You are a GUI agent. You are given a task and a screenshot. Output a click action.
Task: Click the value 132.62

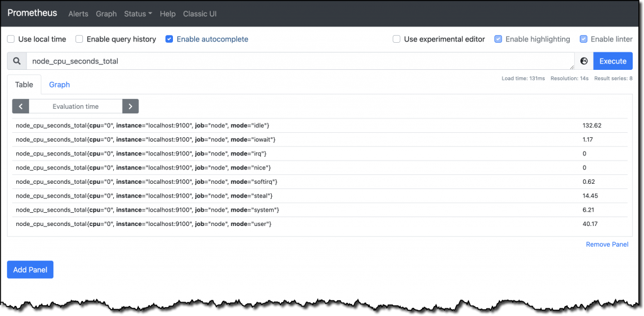592,125
